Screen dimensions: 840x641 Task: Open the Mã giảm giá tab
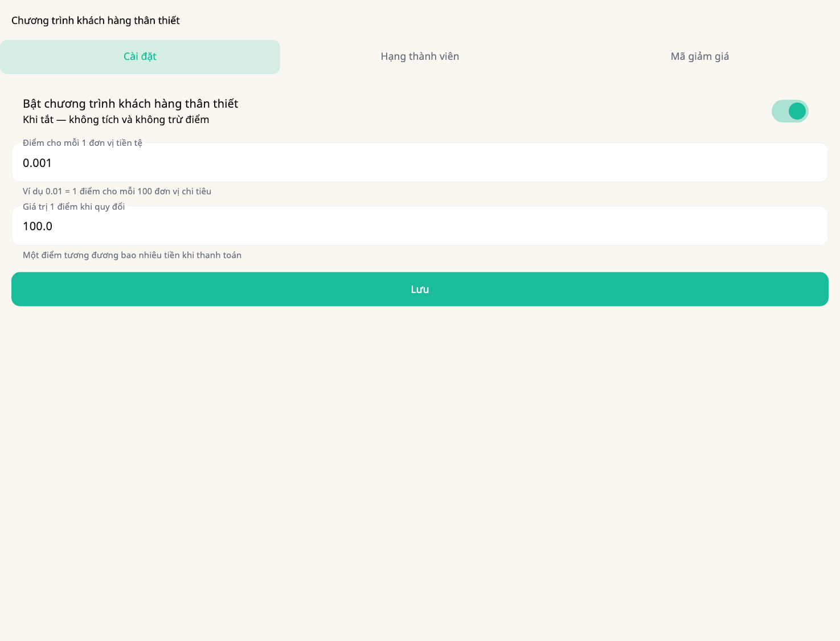coord(700,57)
